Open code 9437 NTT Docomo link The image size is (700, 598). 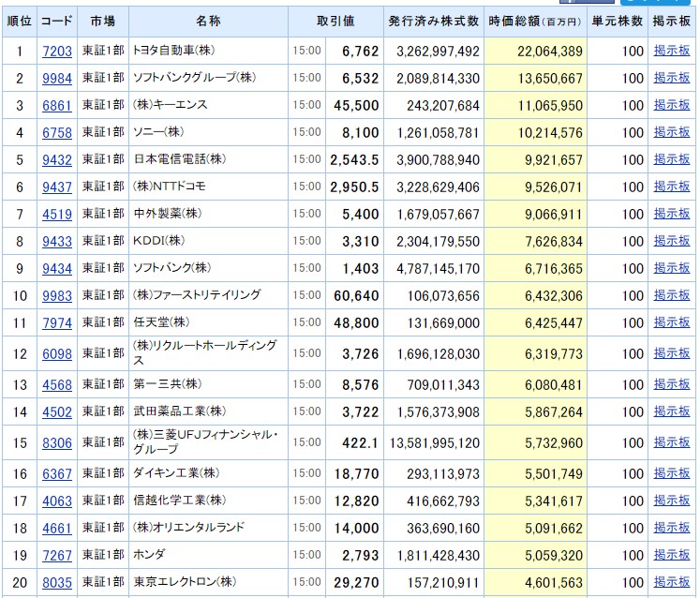[x=57, y=187]
